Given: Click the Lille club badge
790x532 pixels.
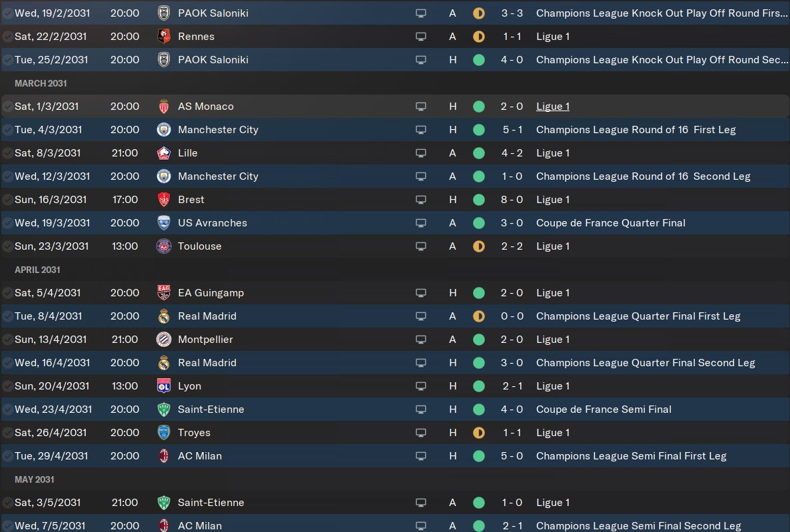Looking at the screenshot, I should tap(164, 152).
